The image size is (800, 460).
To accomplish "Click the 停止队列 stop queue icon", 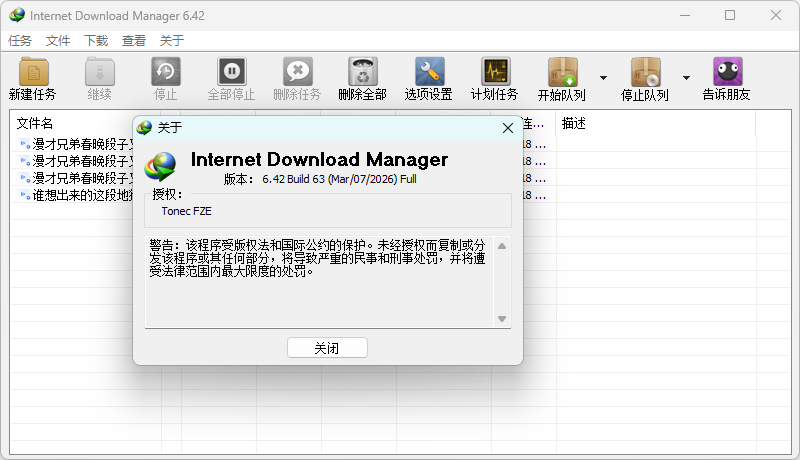I will [645, 72].
